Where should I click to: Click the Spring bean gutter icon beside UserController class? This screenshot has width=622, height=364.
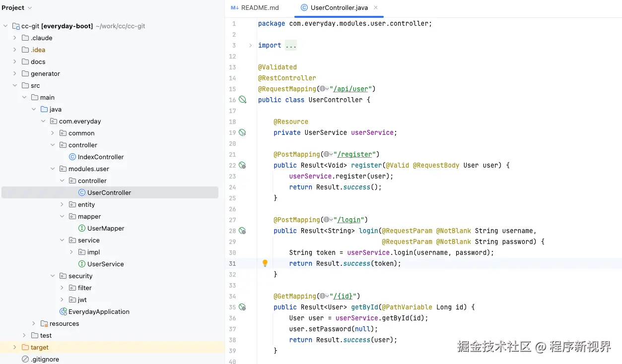point(242,100)
